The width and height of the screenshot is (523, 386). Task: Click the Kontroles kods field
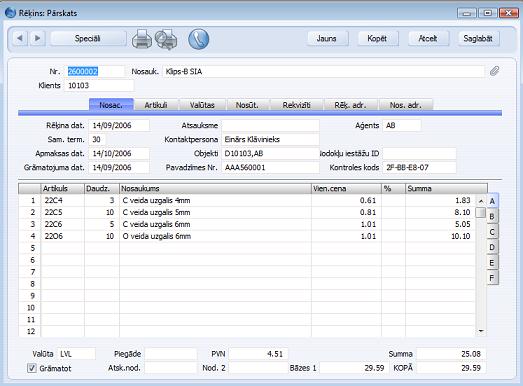[419, 167]
